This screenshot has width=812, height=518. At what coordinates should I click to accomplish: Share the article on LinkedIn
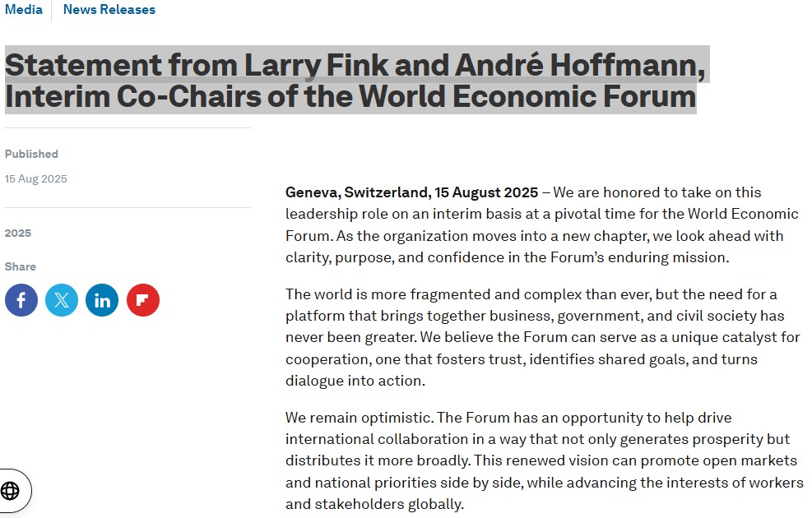(102, 300)
